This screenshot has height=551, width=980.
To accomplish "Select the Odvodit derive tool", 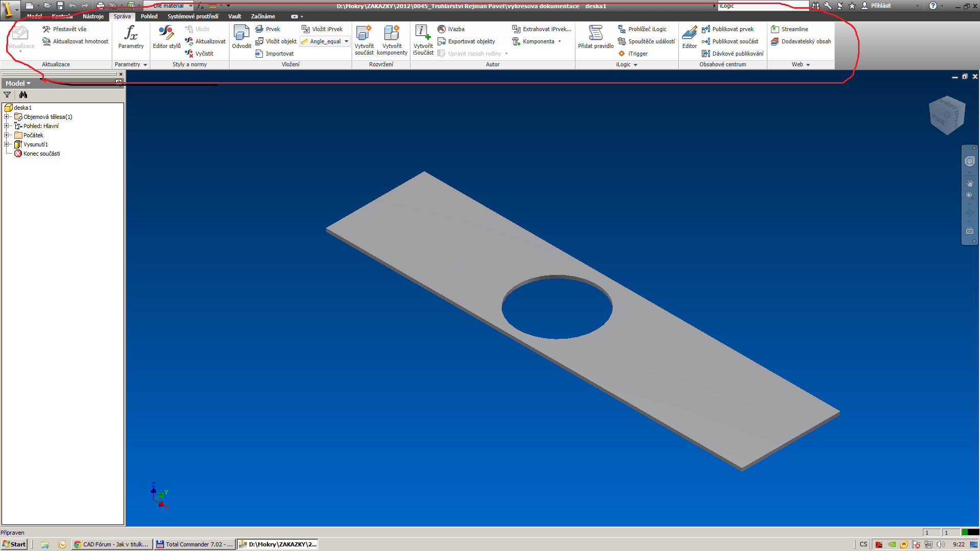I will click(241, 37).
